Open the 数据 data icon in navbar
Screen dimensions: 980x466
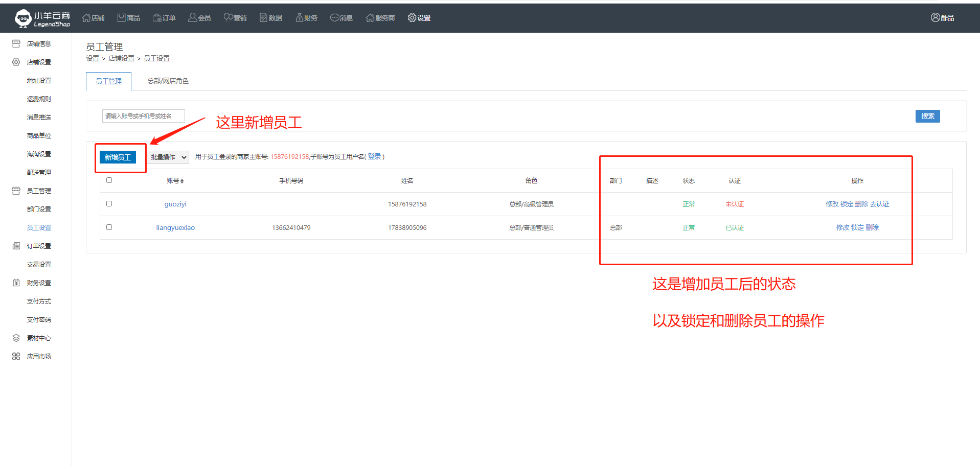(263, 18)
